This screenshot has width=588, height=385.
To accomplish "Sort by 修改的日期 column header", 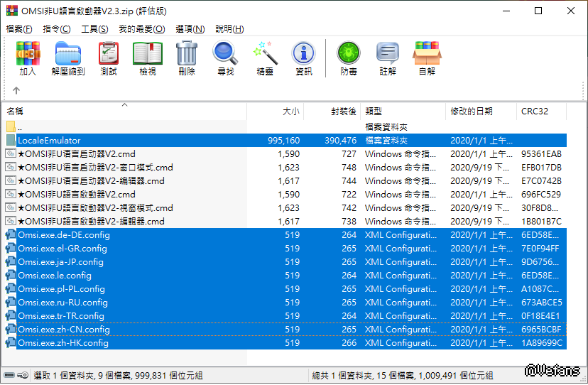I will (x=470, y=112).
